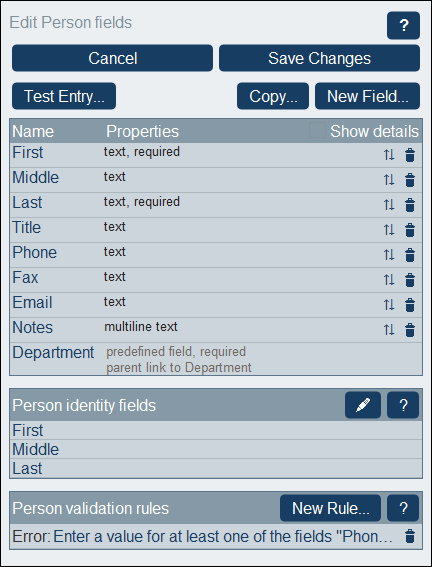Click the Cancel button

point(112,58)
